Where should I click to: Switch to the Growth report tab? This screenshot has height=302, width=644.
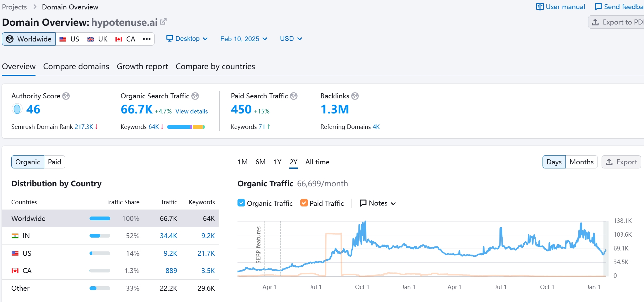[142, 67]
